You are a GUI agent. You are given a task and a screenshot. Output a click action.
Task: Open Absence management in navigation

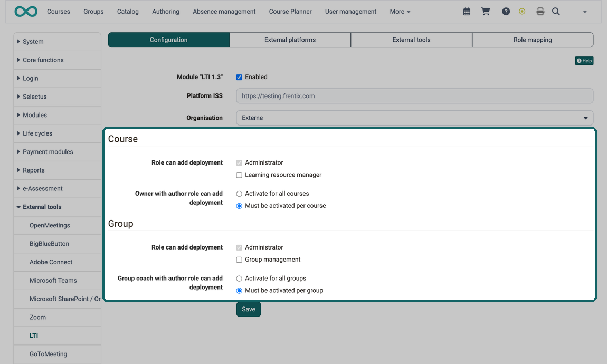224,12
